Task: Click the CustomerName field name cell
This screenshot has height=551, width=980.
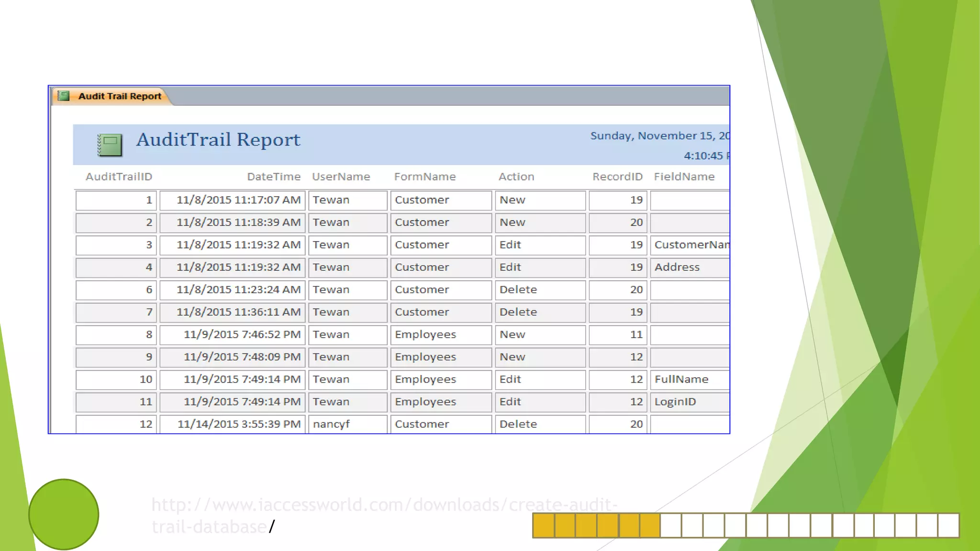Action: click(x=690, y=245)
